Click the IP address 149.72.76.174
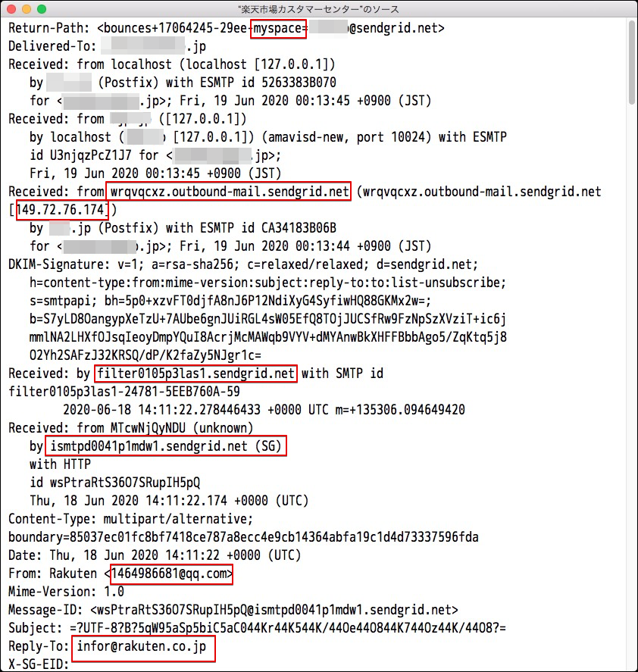638x672 pixels. click(61, 210)
